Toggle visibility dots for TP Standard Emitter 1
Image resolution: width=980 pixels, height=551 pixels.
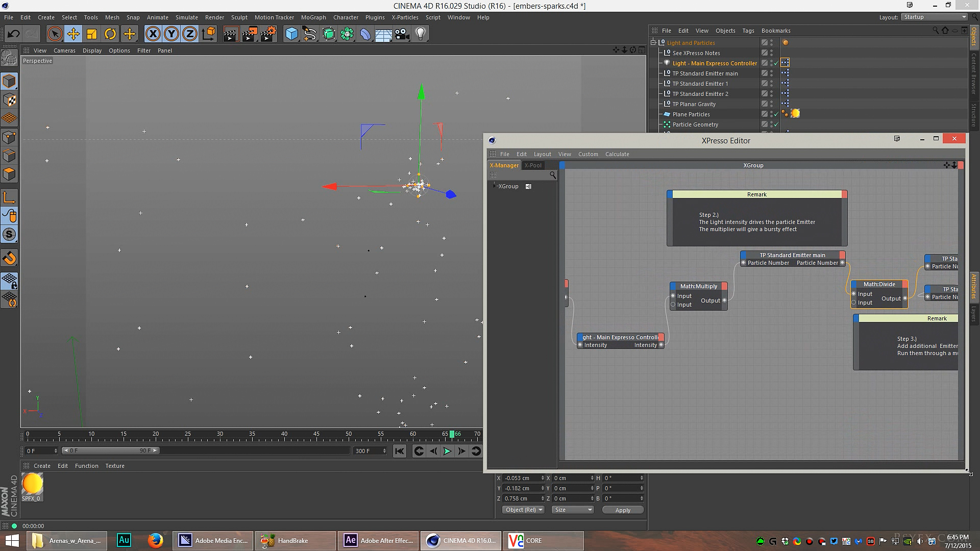click(x=771, y=84)
